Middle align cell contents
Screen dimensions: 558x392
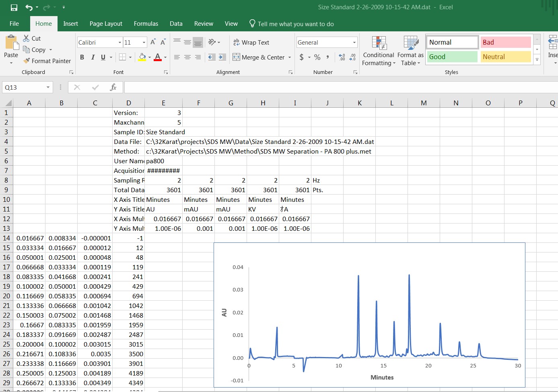coord(187,42)
